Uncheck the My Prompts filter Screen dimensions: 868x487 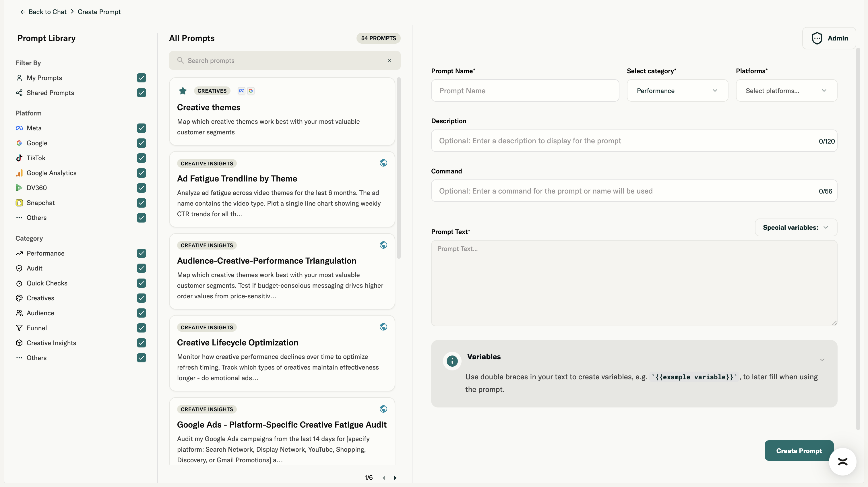(141, 78)
